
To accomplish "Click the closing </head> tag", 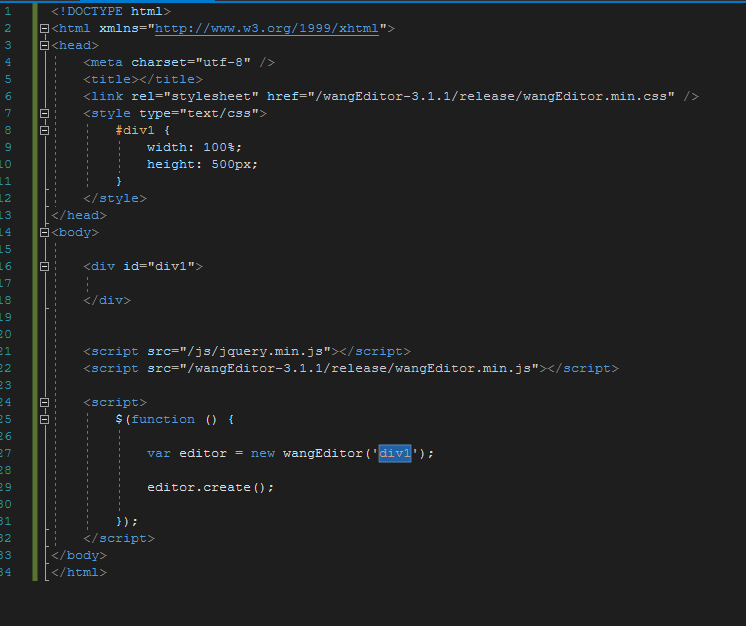I will coord(79,215).
